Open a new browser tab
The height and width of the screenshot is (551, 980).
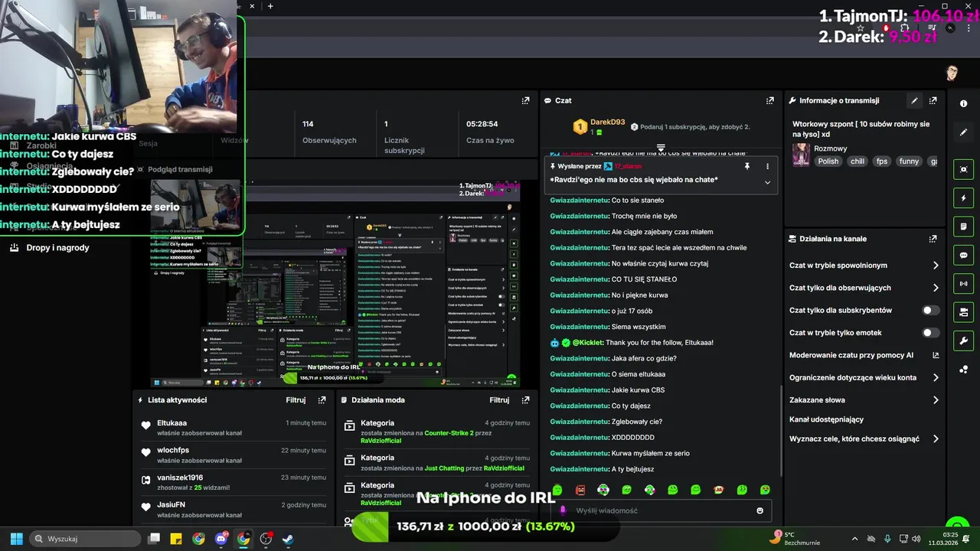coord(270,6)
